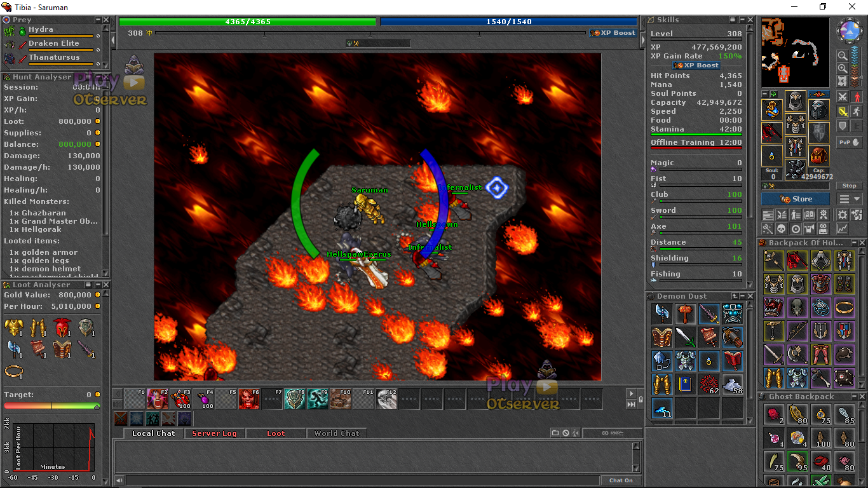The image size is (868, 488).
Task: Select balanced fight mode sword icon
Action: click(x=843, y=111)
